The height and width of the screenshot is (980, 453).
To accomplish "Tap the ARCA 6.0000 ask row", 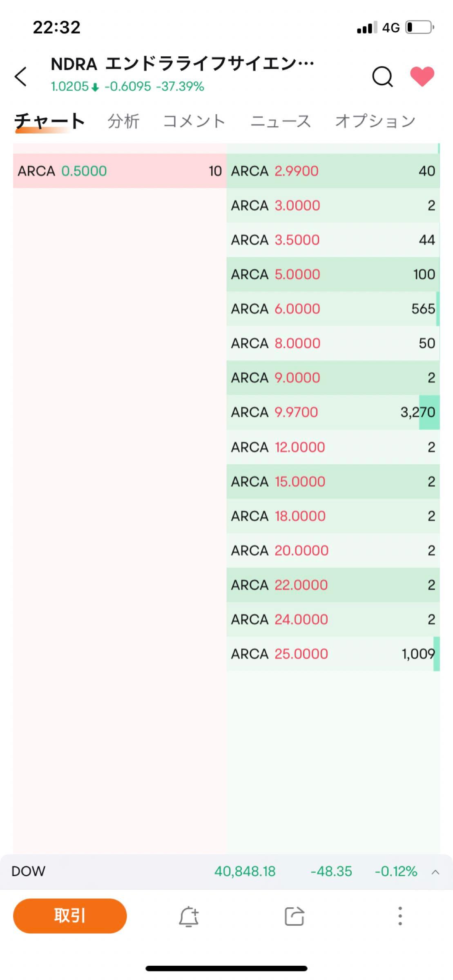I will pyautogui.click(x=333, y=309).
